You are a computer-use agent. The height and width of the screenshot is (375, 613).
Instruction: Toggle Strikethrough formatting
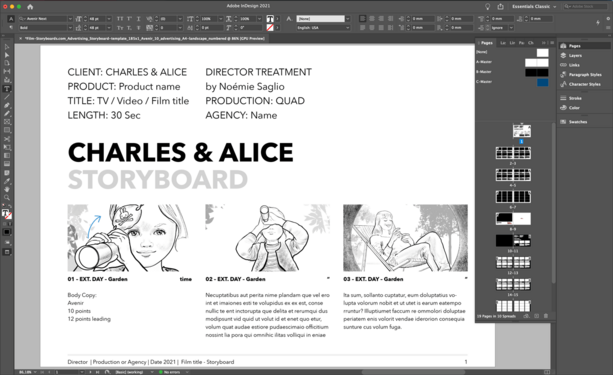(138, 28)
